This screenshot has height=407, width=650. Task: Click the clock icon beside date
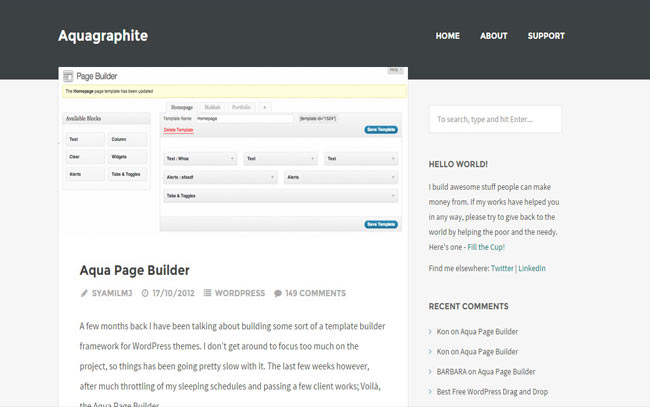point(145,293)
